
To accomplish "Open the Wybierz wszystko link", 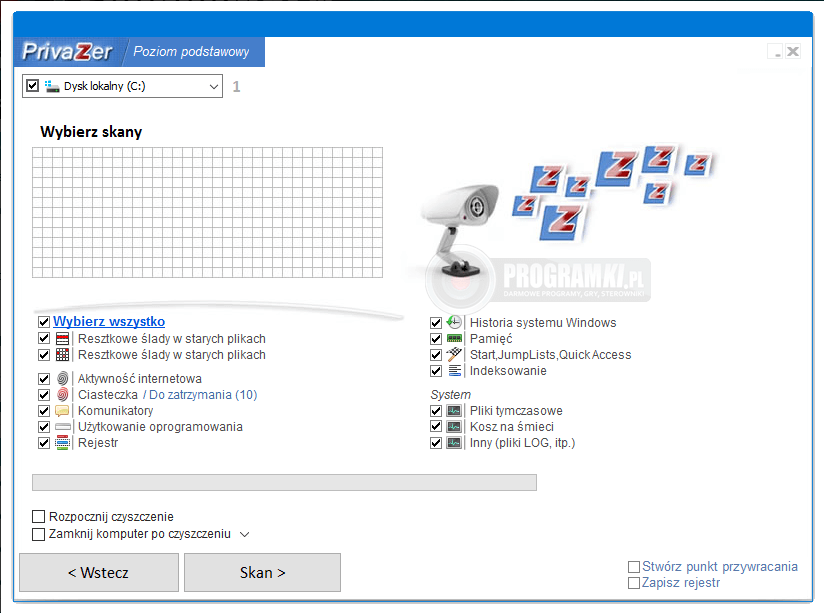I will tap(109, 321).
